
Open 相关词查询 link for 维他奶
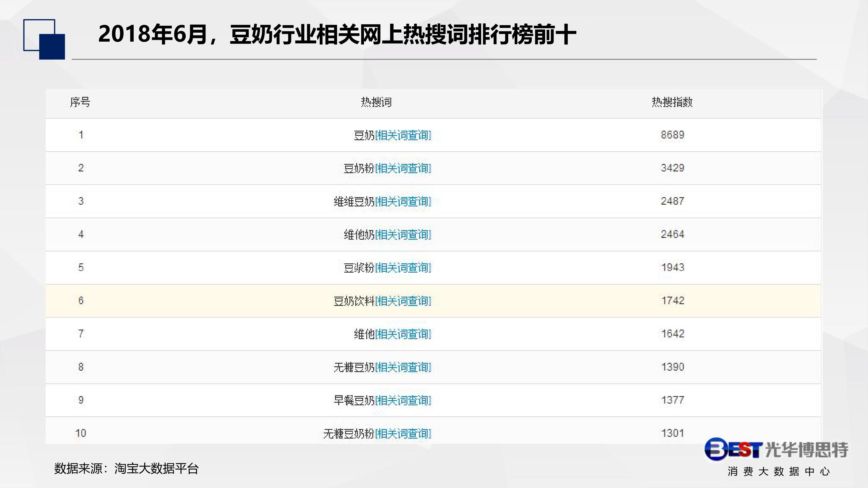click(x=403, y=234)
